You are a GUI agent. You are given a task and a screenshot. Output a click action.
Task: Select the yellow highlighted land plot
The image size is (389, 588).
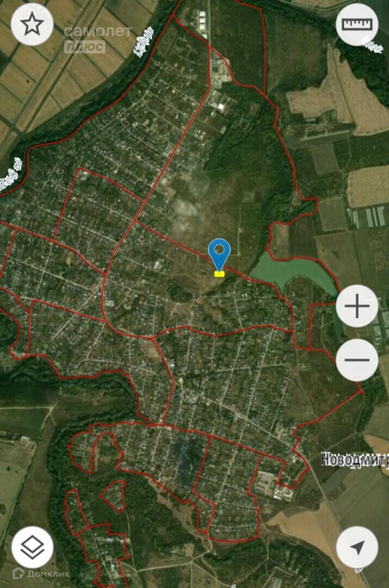[x=219, y=274]
